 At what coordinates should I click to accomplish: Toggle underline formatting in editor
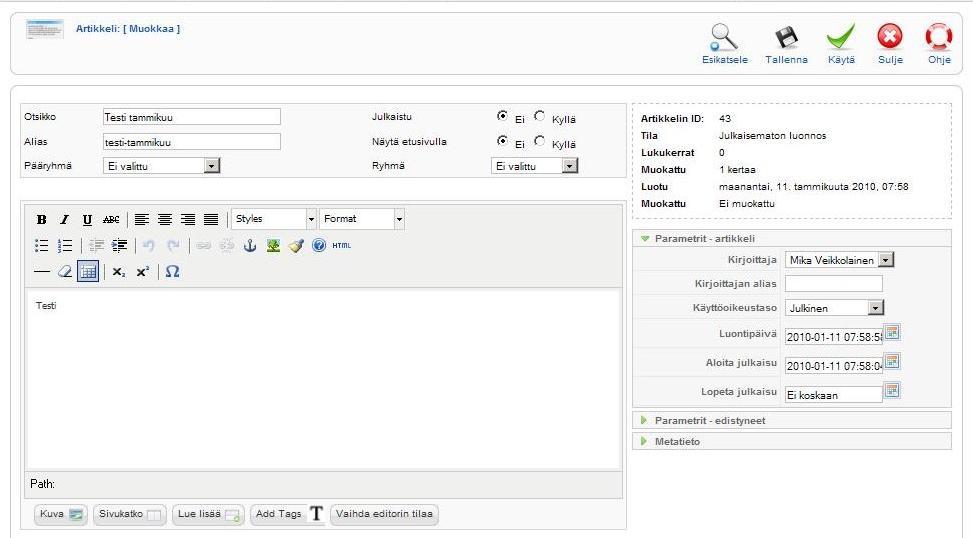(87, 219)
